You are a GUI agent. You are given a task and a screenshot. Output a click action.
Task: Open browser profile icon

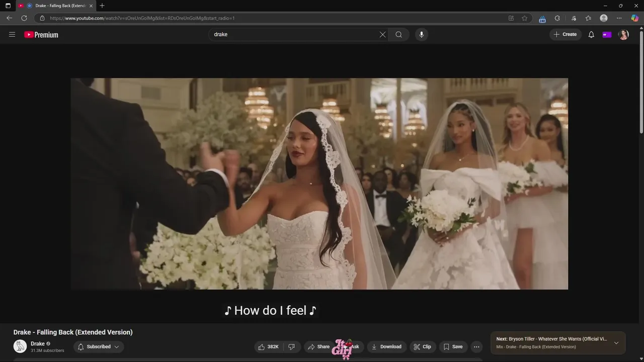pyautogui.click(x=604, y=18)
